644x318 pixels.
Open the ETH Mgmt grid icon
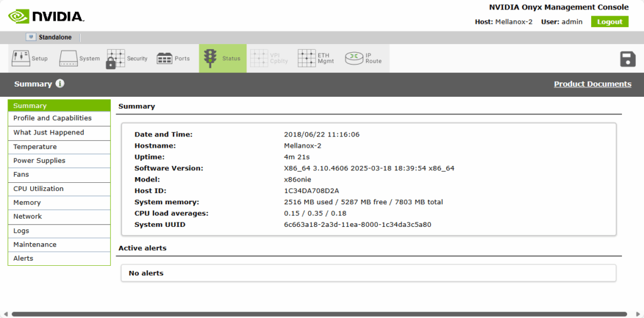pyautogui.click(x=306, y=58)
